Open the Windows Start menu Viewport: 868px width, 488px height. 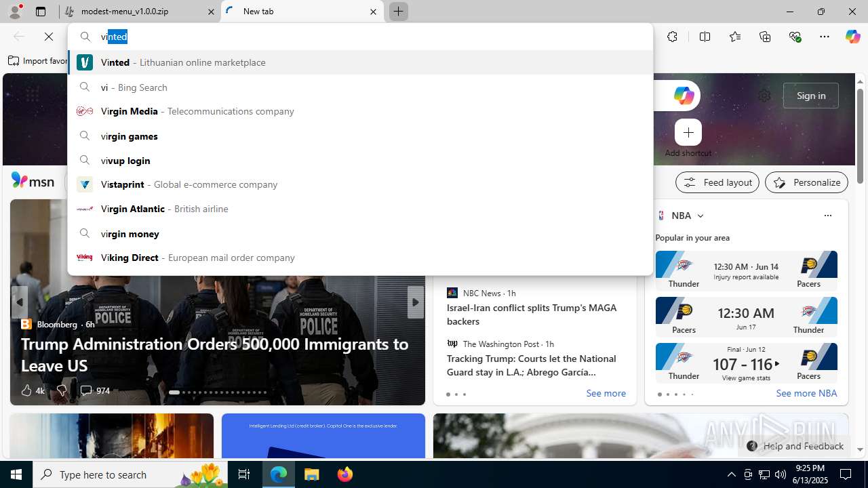click(x=16, y=474)
